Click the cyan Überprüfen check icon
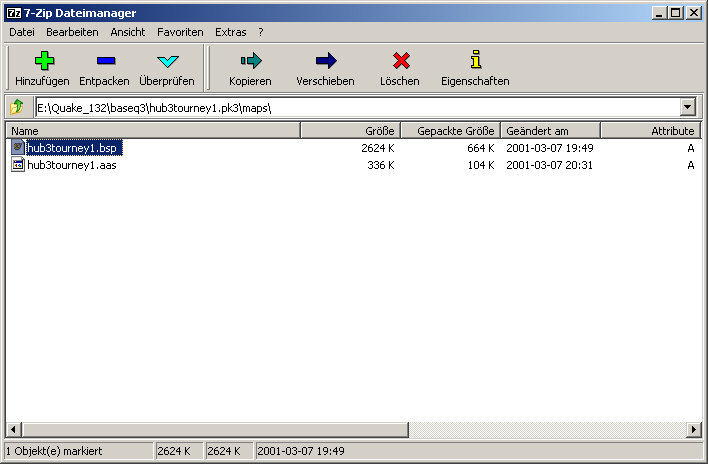Viewport: 708px width, 464px height. (x=168, y=61)
